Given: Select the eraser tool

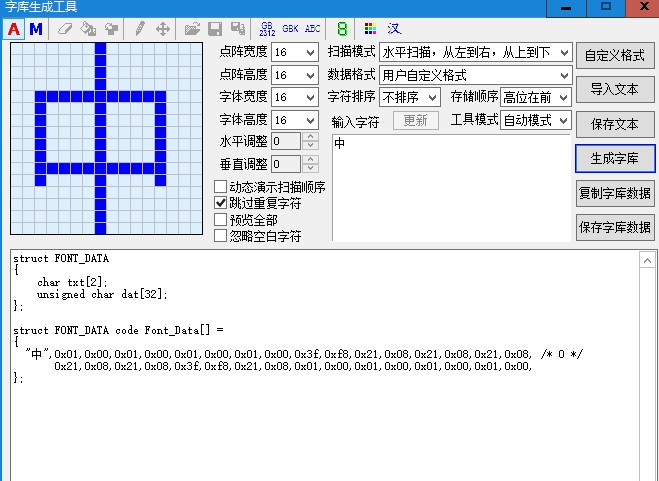Looking at the screenshot, I should 65,29.
